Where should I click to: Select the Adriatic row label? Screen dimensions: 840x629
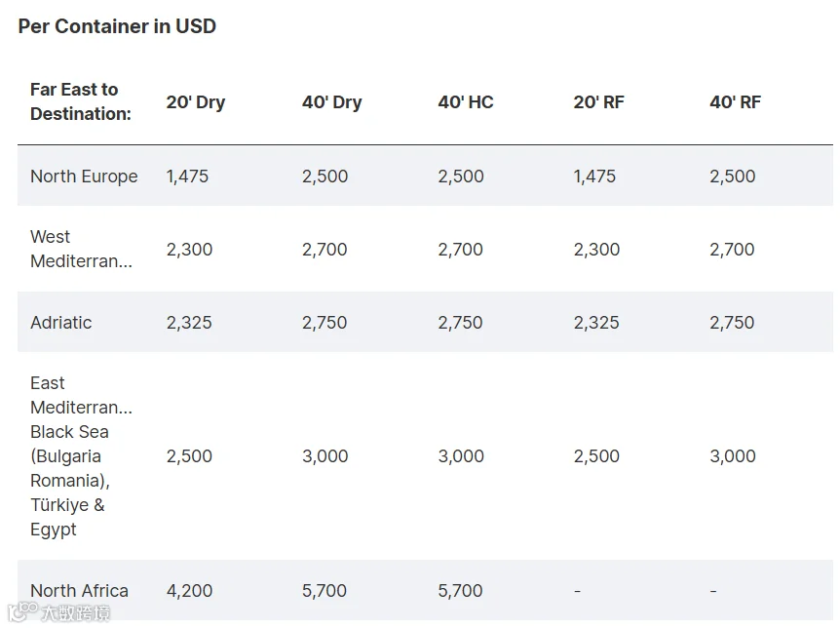(x=60, y=323)
